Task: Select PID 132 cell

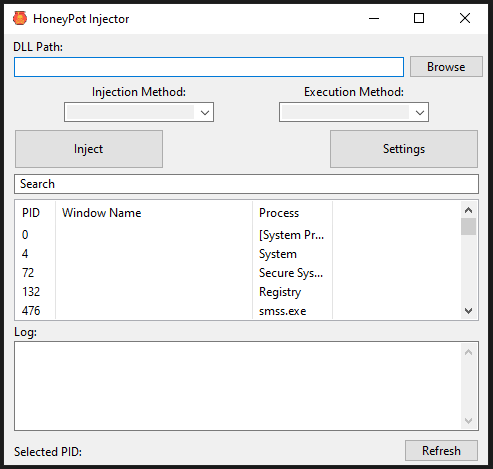Action: point(31,292)
